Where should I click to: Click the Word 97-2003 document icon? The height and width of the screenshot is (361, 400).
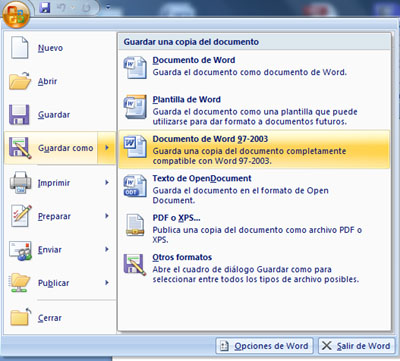(x=135, y=146)
